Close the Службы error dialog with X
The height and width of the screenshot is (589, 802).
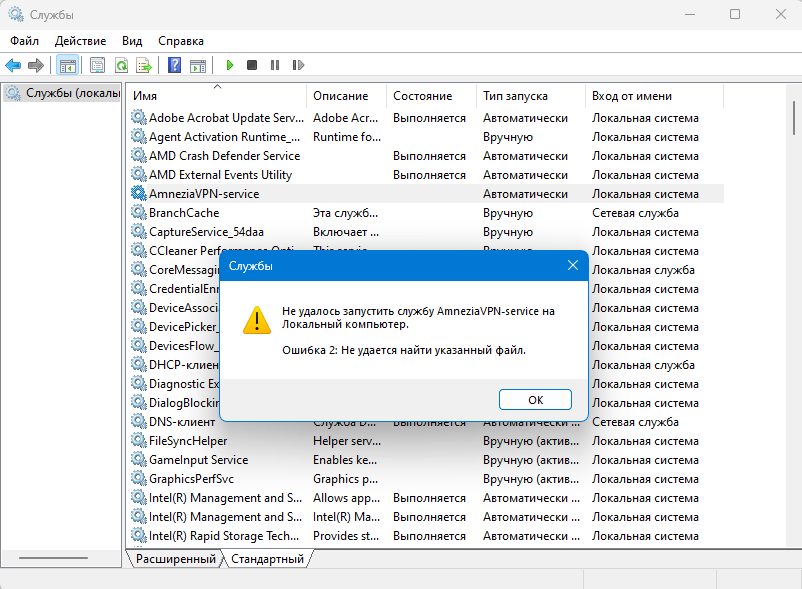(573, 266)
